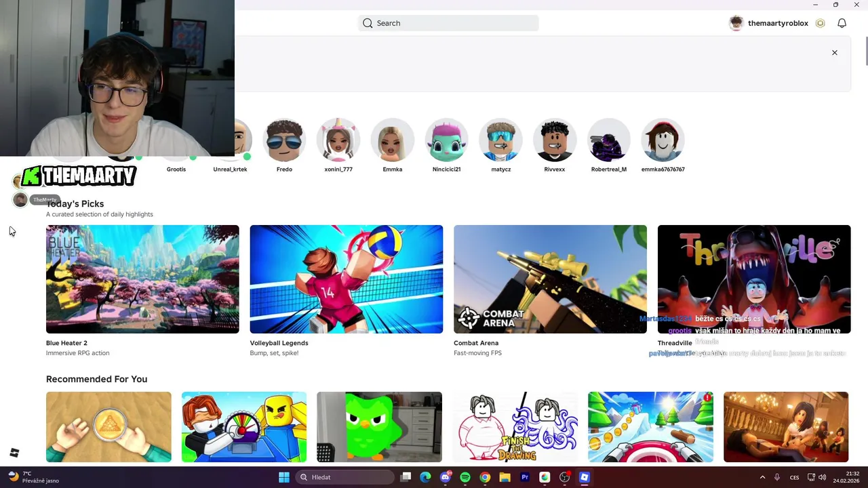Open friend Emmka avatar
The height and width of the screenshot is (488, 868).
pyautogui.click(x=393, y=140)
